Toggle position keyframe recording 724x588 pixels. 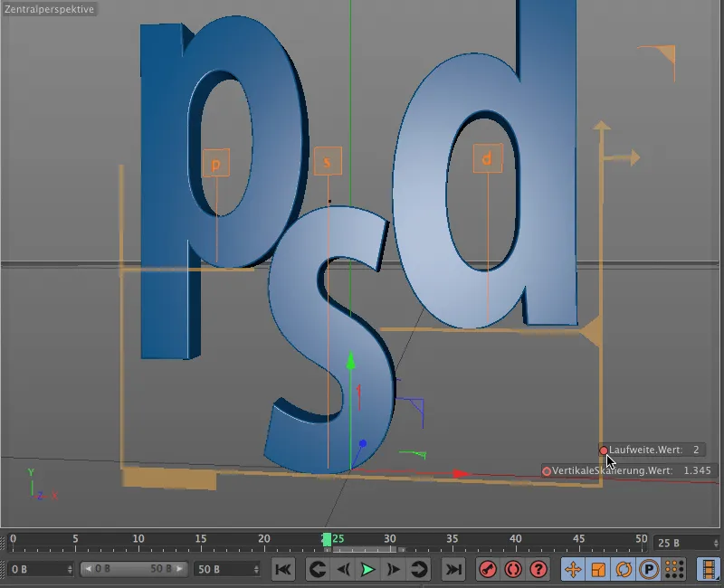[573, 569]
